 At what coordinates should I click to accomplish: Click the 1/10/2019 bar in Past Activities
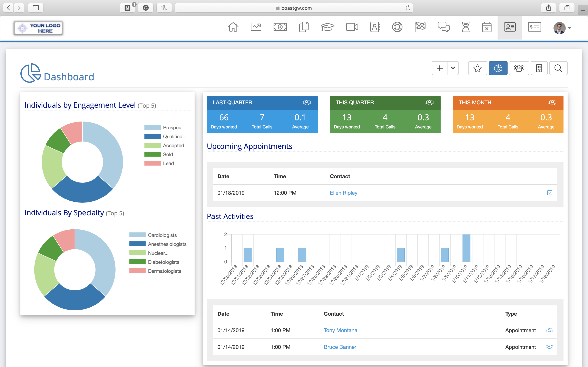(x=466, y=248)
